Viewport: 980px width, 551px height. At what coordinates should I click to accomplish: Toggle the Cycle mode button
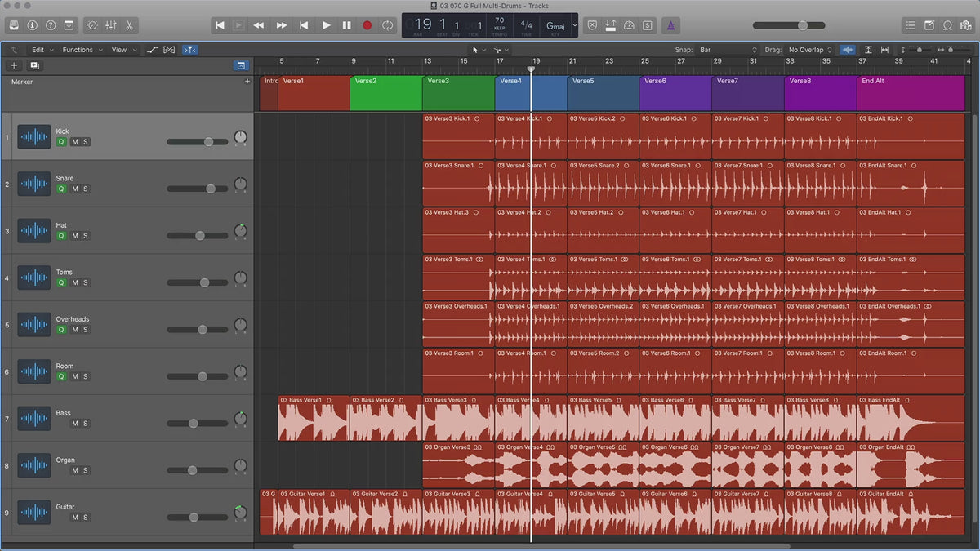point(387,25)
